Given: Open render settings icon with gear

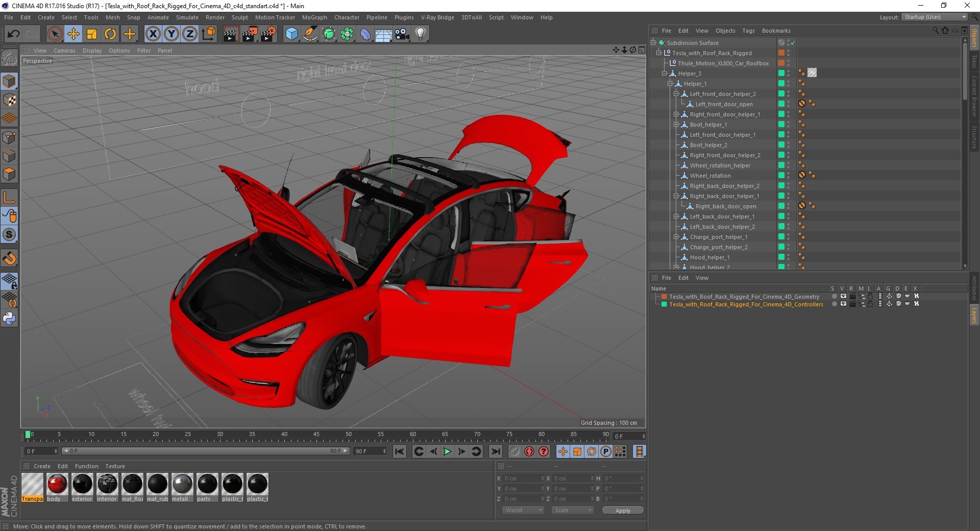Looking at the screenshot, I should click(268, 34).
